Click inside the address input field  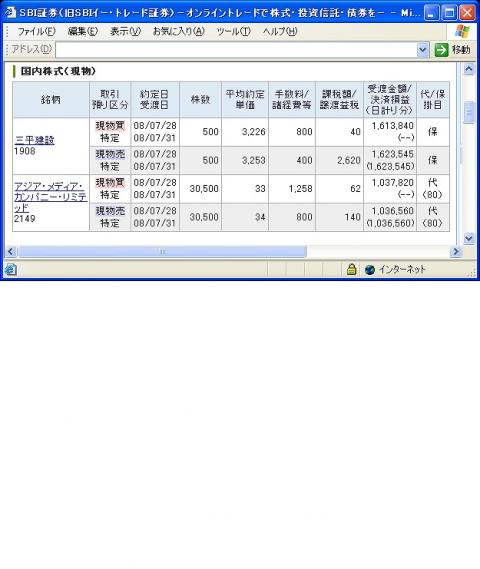coord(236,50)
